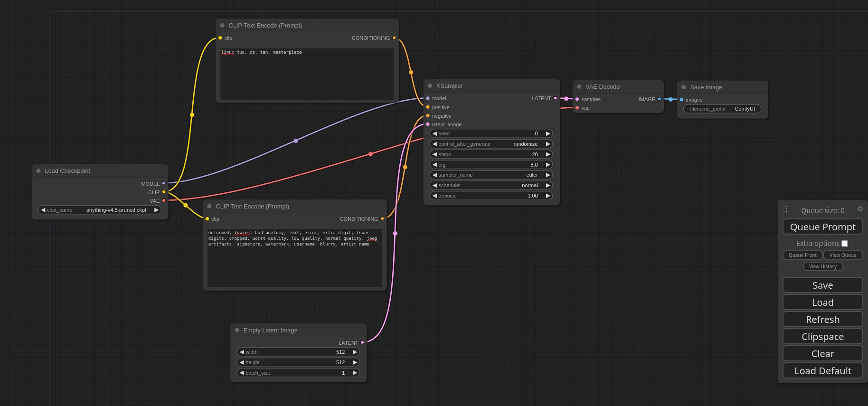Viewport: 868px width, 406px height.
Task: Adjust the cfg value slider
Action: (x=491, y=165)
